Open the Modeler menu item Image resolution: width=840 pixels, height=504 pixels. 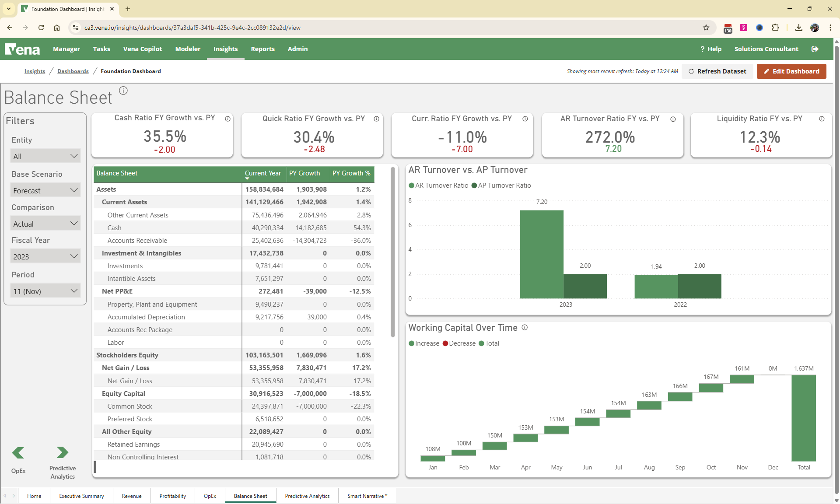pyautogui.click(x=188, y=49)
